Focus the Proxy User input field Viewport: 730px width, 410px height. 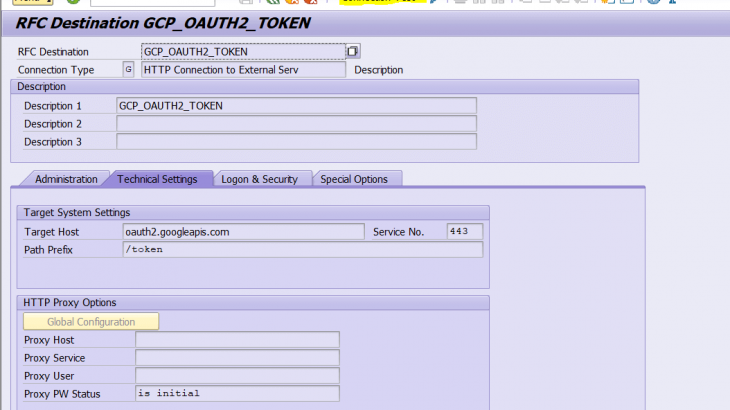(237, 376)
